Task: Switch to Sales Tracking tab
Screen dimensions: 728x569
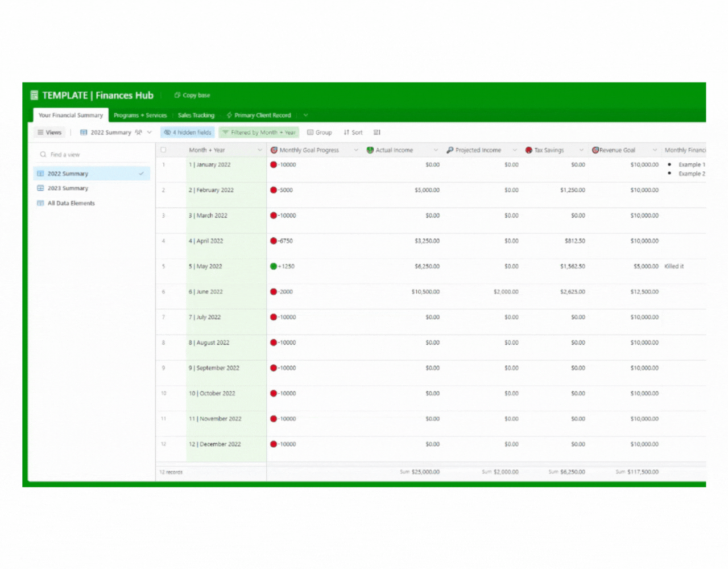Action: point(196,115)
